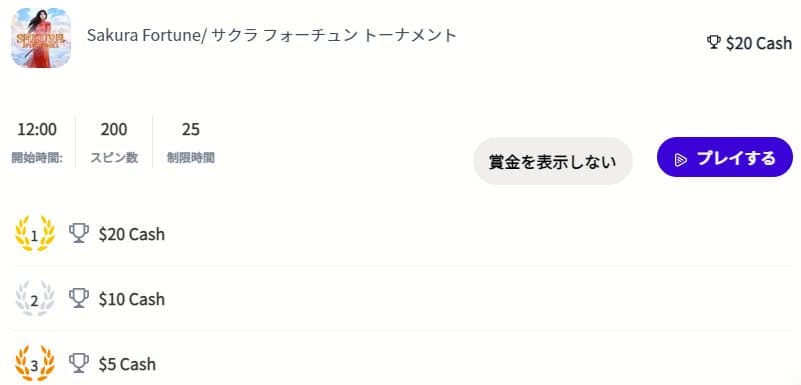
Task: Select the $5 Cash third prize text
Action: [127, 364]
